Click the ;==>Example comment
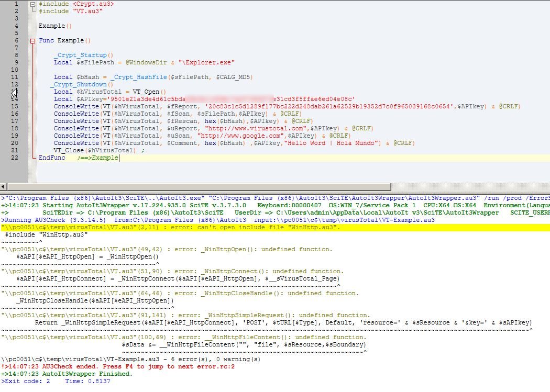Screen dimensions: 550x392 point(98,158)
